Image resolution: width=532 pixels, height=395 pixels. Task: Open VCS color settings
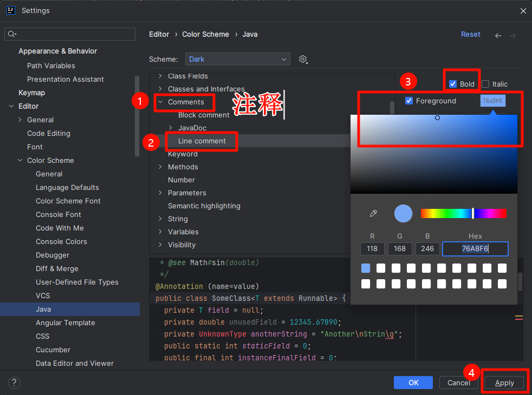point(43,296)
